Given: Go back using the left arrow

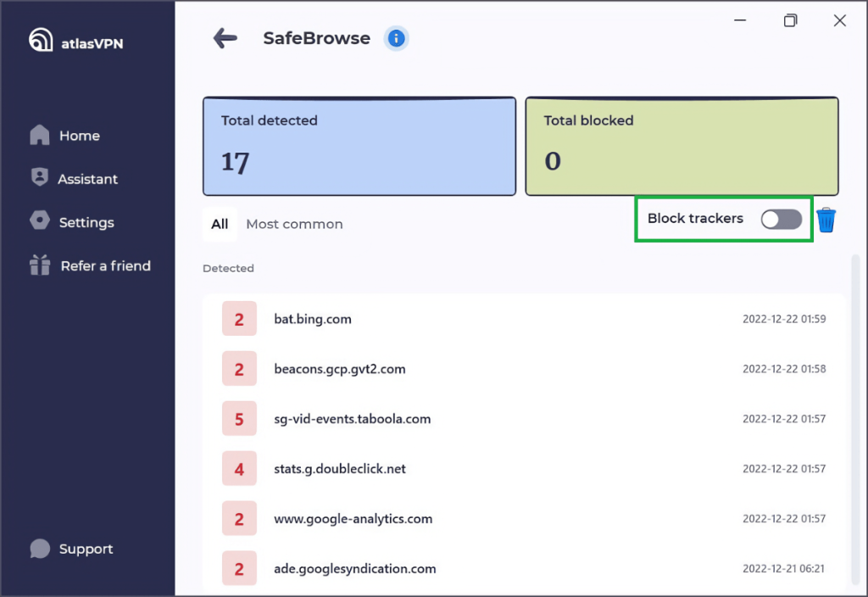Looking at the screenshot, I should click(225, 38).
